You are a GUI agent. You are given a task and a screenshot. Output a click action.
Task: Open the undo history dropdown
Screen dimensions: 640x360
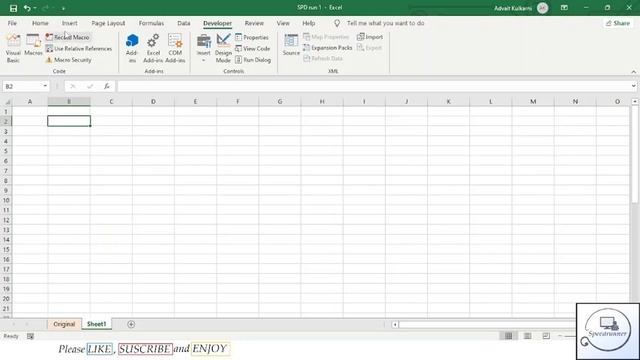(35, 8)
